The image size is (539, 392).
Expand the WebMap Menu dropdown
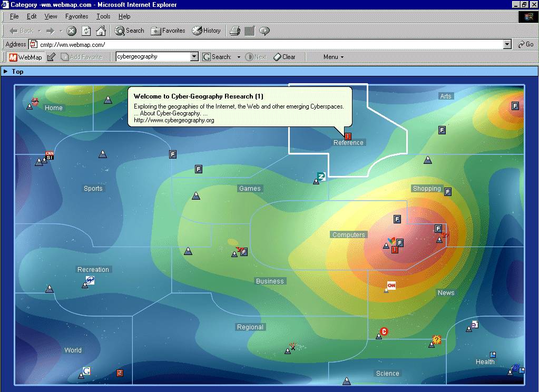coord(333,57)
